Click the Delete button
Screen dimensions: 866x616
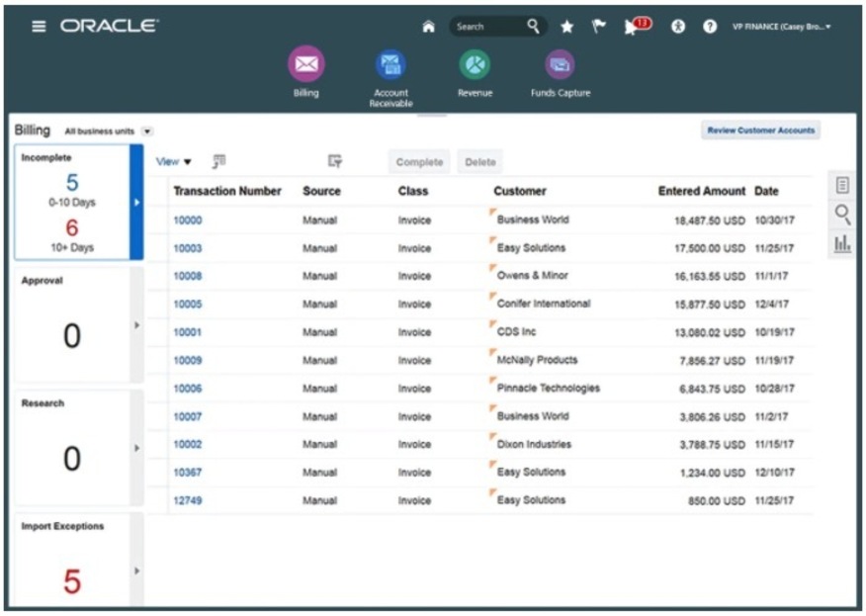(479, 162)
